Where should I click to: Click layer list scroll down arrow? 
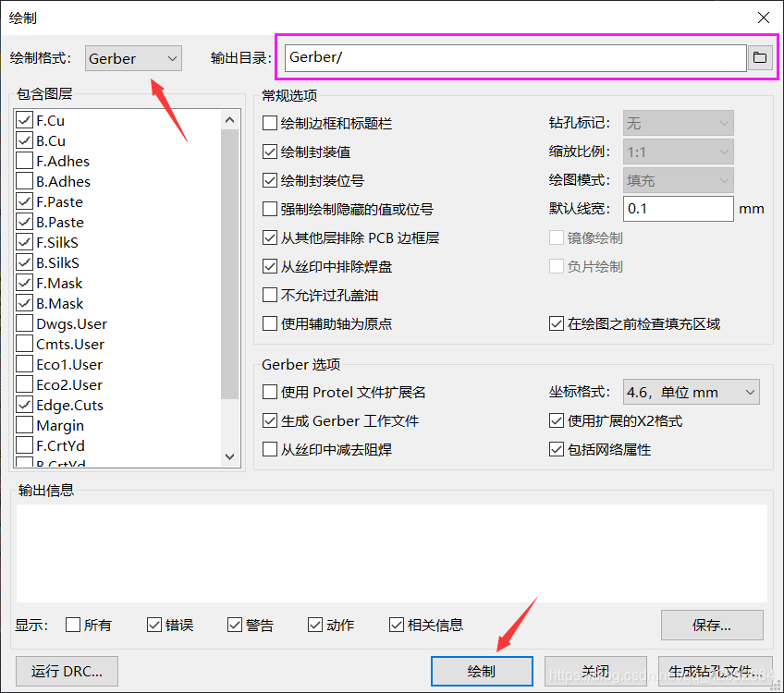(229, 456)
